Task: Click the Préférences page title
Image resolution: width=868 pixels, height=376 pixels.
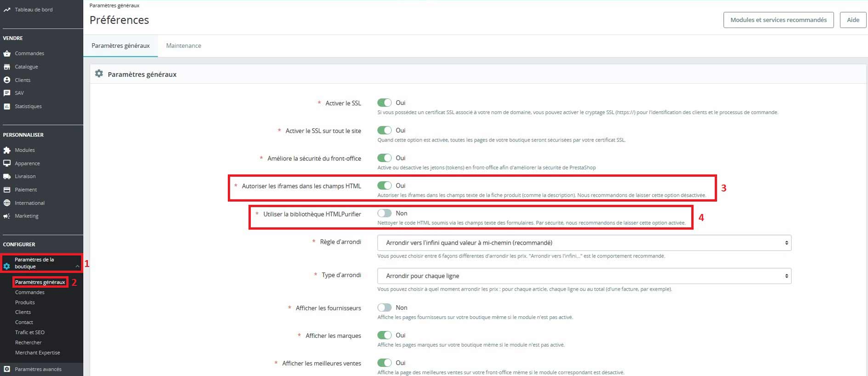Action: click(119, 20)
